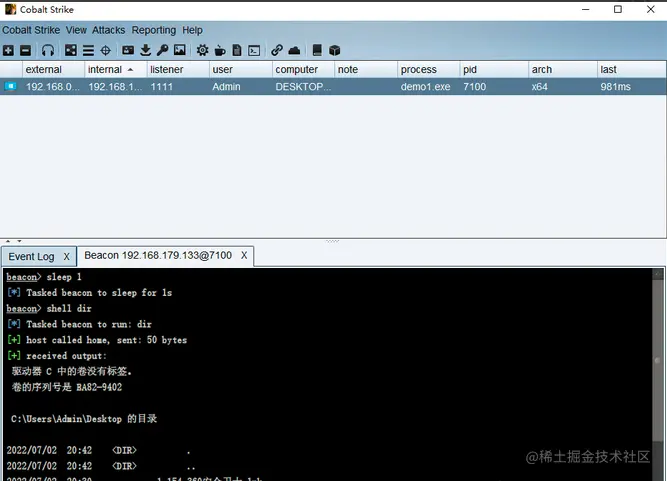Open the Reporting menu
Image resolution: width=667 pixels, height=481 pixels.
(154, 30)
